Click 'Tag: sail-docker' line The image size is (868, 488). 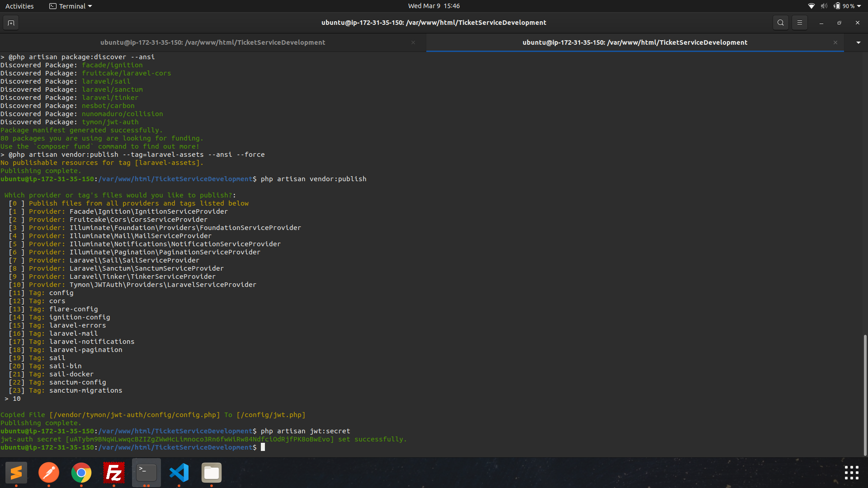pyautogui.click(x=51, y=374)
